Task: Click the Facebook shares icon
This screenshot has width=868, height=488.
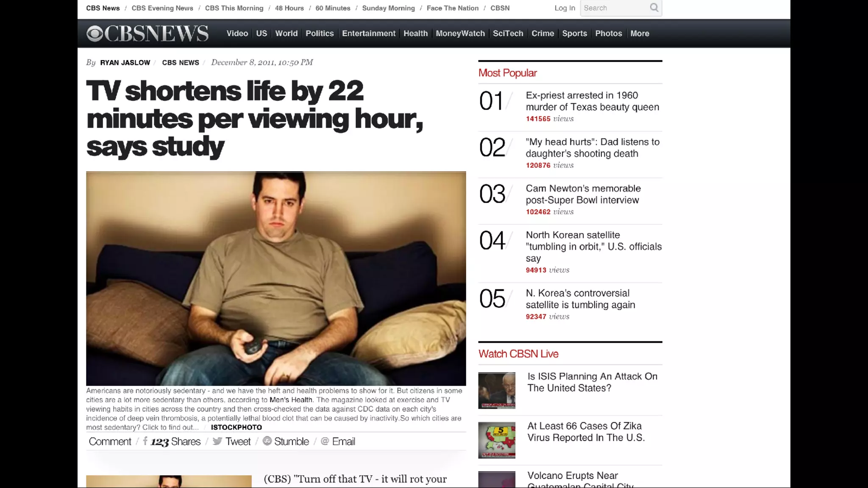Action: [x=145, y=441]
